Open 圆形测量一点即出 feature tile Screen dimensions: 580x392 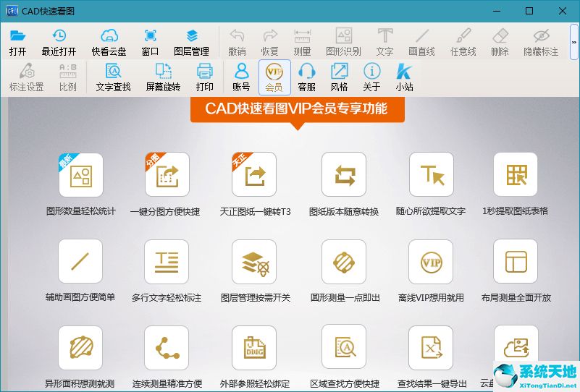[x=344, y=261]
